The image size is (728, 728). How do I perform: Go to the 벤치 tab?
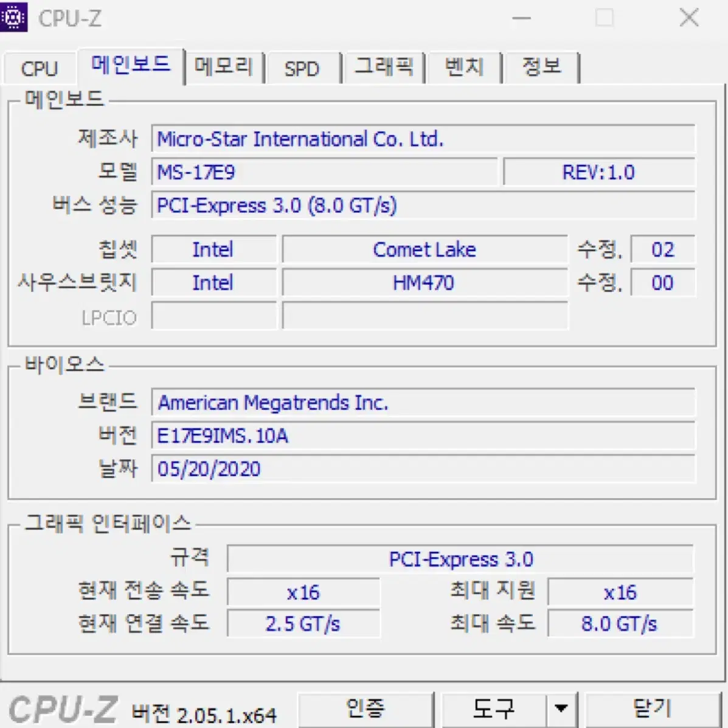point(464,68)
